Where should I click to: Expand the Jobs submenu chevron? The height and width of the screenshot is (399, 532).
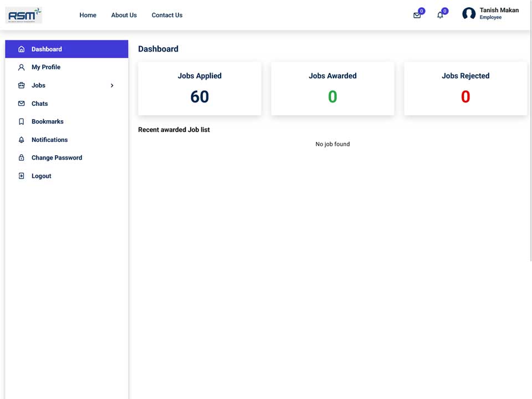click(112, 85)
